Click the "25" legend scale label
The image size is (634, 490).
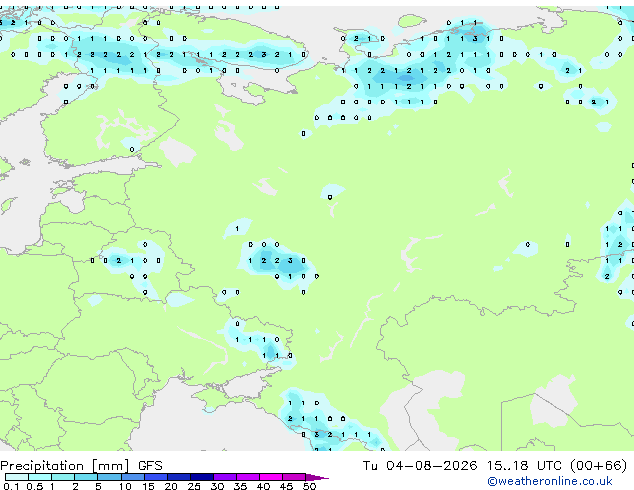click(194, 486)
